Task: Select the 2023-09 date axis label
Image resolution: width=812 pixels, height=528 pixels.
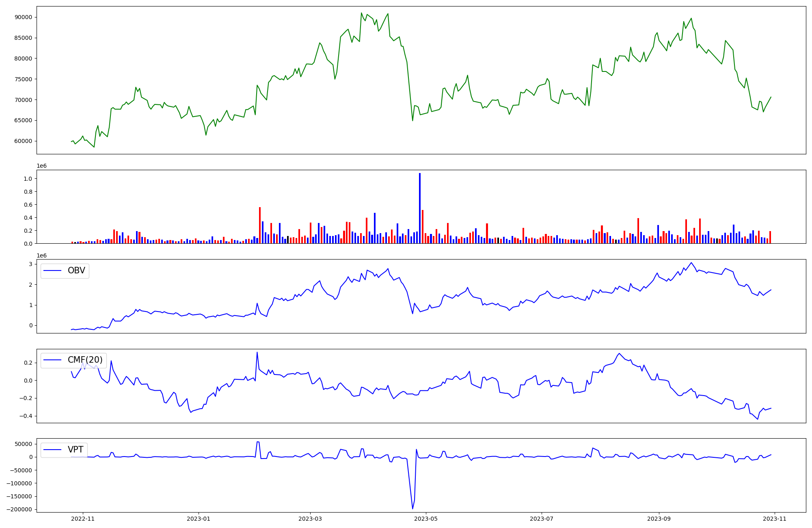Action: (659, 519)
